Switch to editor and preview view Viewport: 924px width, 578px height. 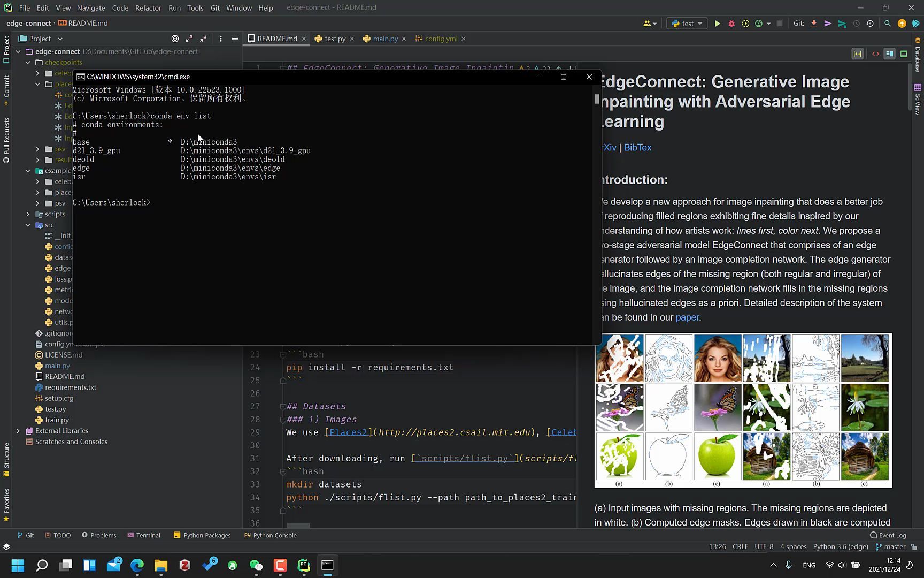pos(889,54)
